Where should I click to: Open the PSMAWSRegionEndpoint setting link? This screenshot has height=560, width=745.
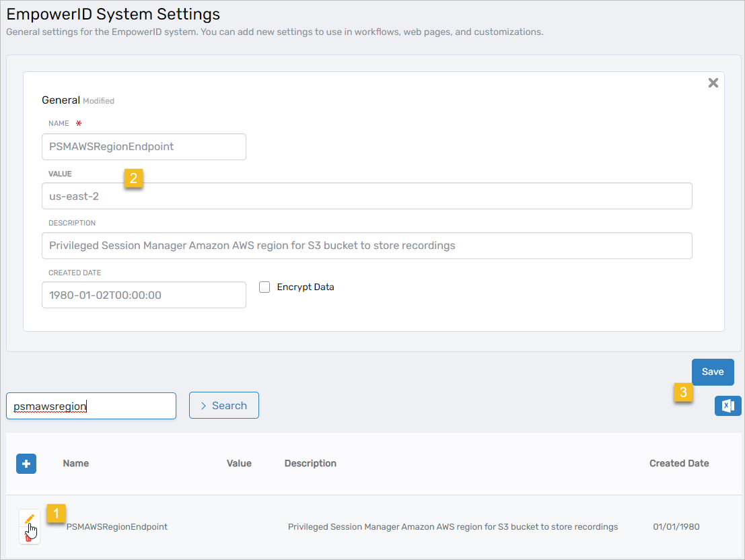pyautogui.click(x=118, y=526)
